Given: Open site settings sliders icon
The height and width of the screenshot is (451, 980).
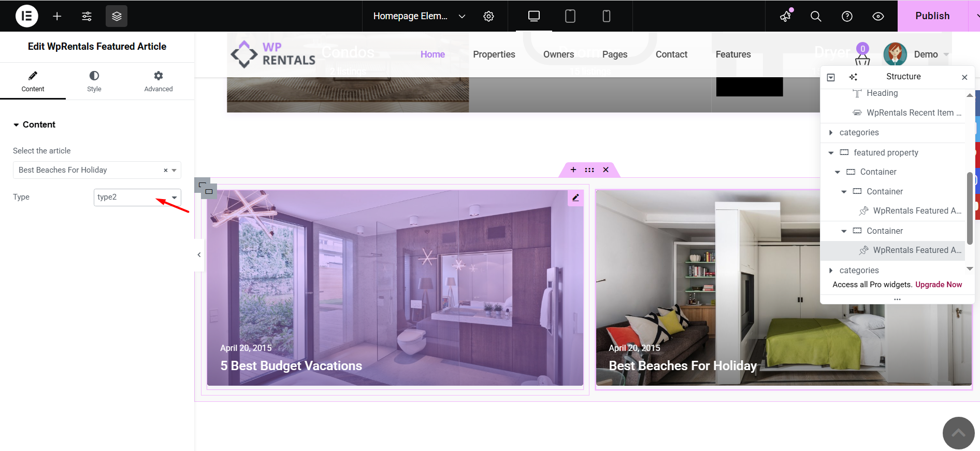Looking at the screenshot, I should coord(87,16).
